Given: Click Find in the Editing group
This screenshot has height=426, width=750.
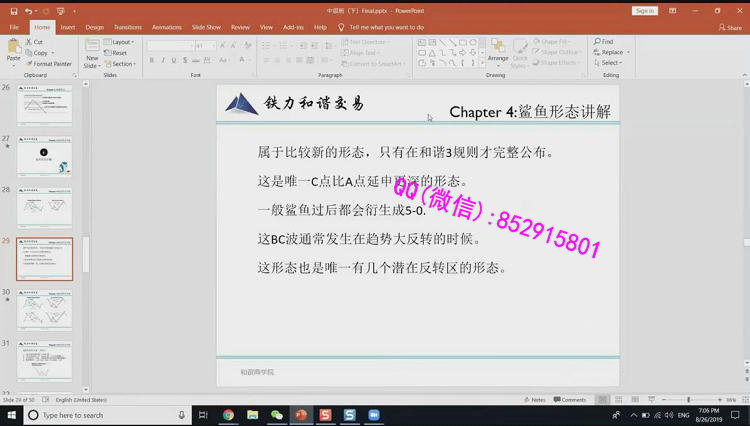Looking at the screenshot, I should tap(606, 42).
